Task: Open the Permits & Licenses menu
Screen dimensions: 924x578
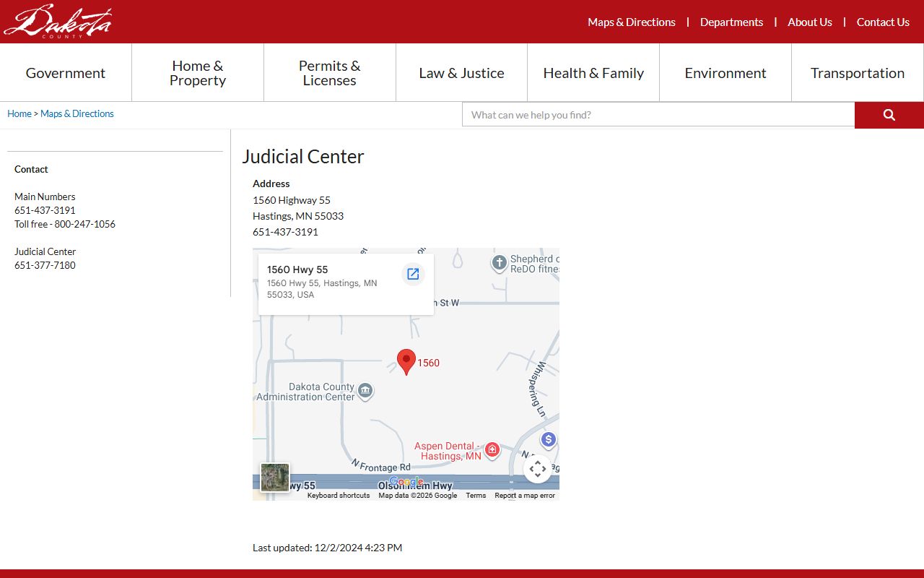Action: [x=330, y=73]
